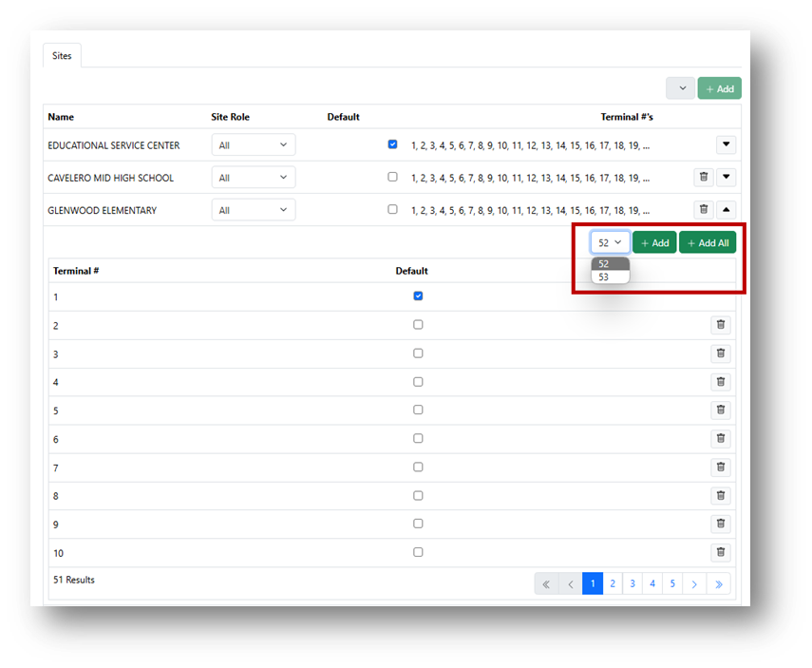This screenshot has height=668, width=812.
Task: Go to first page of results
Action: 546,584
